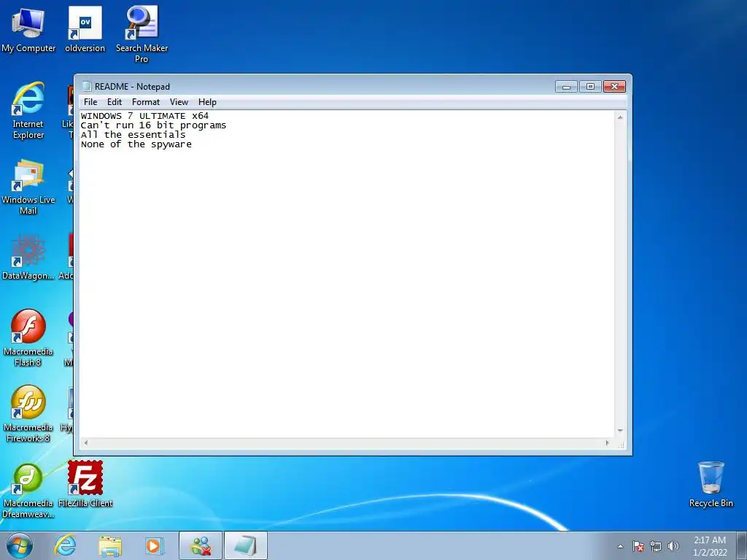Viewport: 747px width, 560px height.
Task: Open the Edit menu in Notepad
Action: click(x=115, y=102)
